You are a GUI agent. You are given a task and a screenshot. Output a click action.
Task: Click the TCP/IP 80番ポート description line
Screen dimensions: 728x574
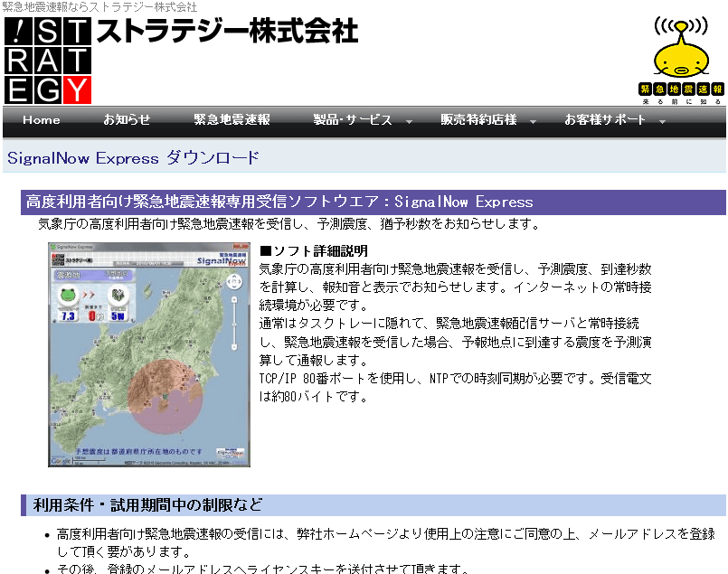tap(455, 388)
